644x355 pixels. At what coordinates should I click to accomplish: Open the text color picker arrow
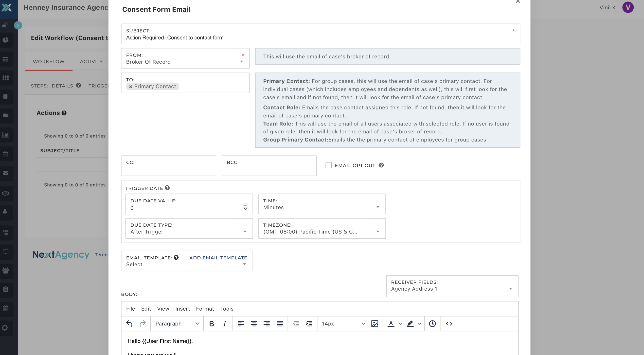[400, 324]
